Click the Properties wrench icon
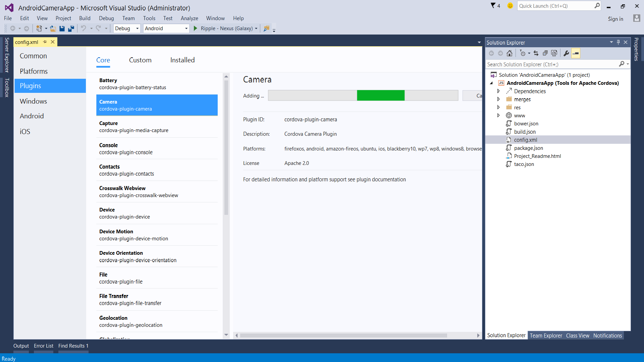Image resolution: width=644 pixels, height=362 pixels. point(566,53)
